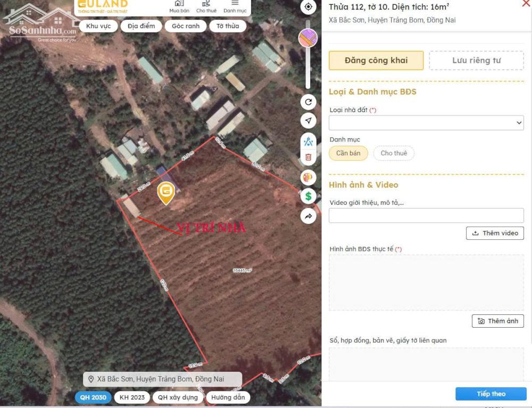Image resolution: width=532 pixels, height=408 pixels.
Task: Click the navigation arrow icon
Action: pyautogui.click(x=308, y=121)
